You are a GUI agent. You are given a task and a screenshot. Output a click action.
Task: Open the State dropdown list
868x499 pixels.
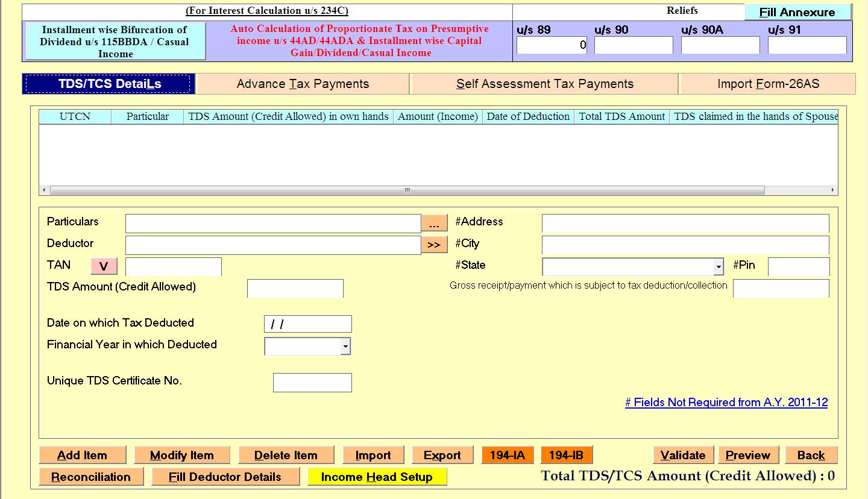pos(718,266)
